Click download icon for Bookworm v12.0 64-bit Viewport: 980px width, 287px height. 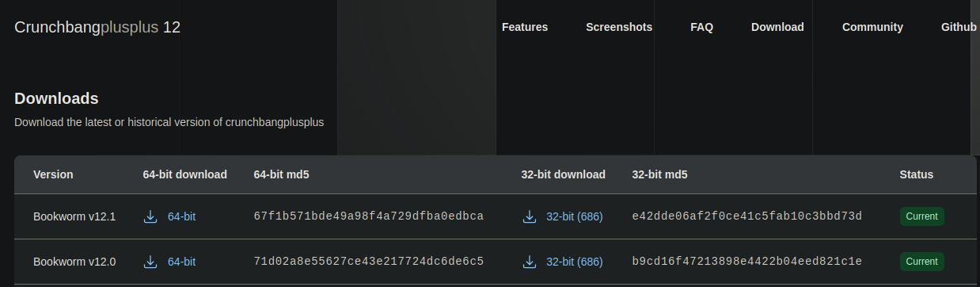point(150,262)
